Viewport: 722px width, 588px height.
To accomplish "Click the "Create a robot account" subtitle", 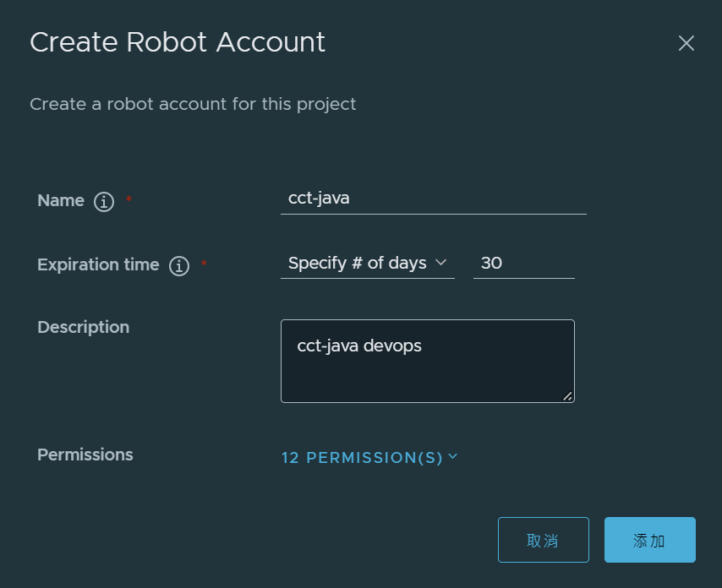I will [x=193, y=104].
